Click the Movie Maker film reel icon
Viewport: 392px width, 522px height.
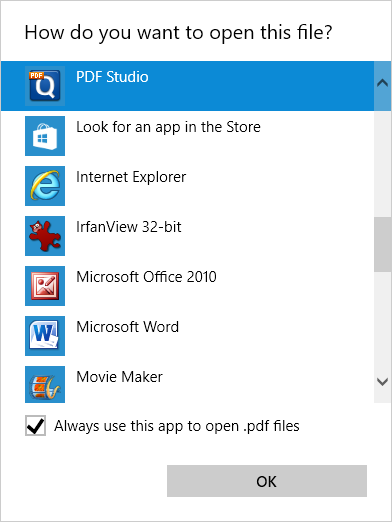[45, 384]
